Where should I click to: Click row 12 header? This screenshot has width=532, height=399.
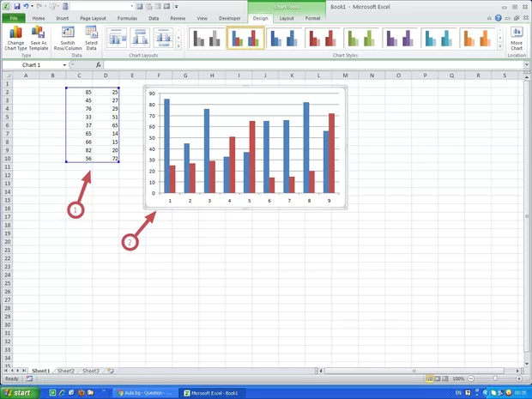coord(7,175)
